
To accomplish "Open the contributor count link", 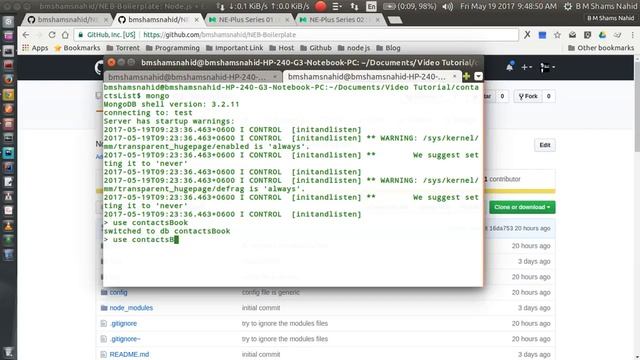I will tap(502, 179).
